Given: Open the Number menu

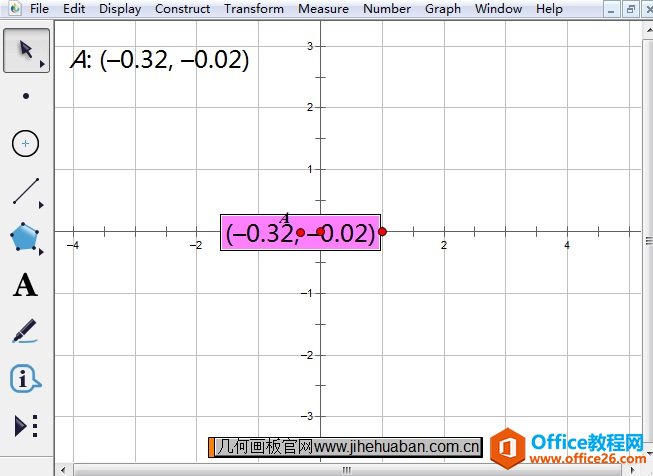Looking at the screenshot, I should 387,9.
